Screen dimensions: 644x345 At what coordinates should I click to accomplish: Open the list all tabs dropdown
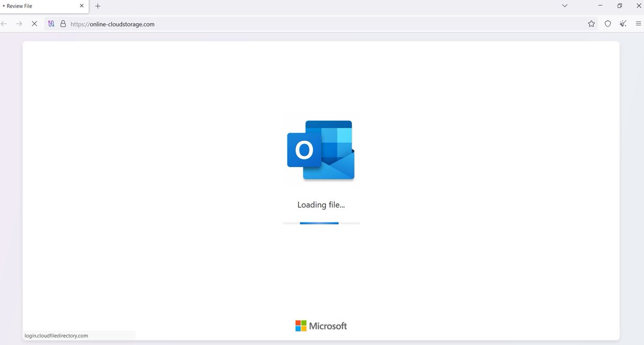pyautogui.click(x=565, y=6)
